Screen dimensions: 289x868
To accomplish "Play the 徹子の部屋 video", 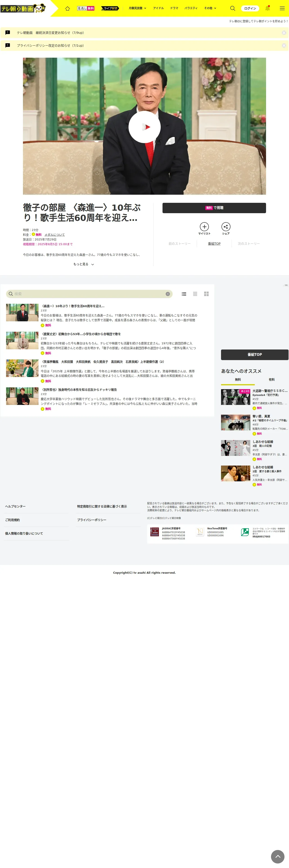I will (x=144, y=127).
